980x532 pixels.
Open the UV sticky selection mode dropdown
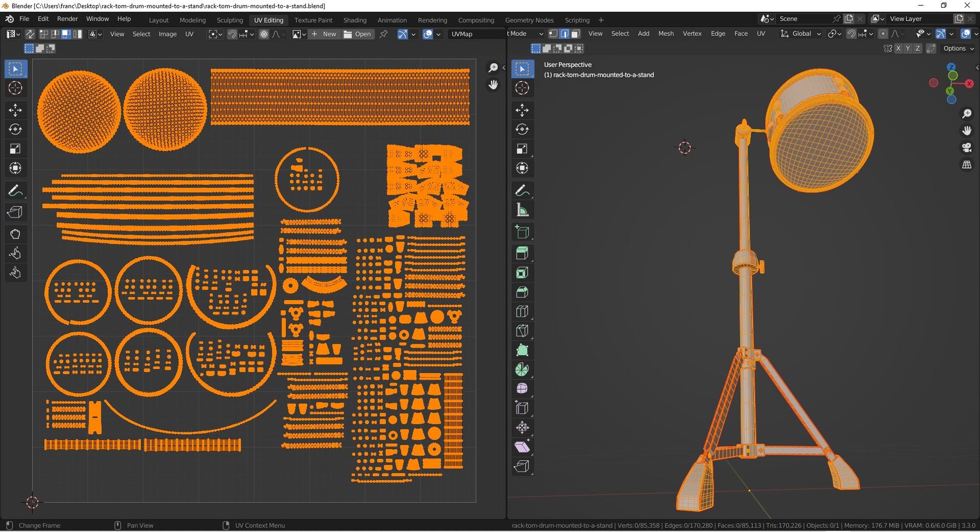pos(95,34)
